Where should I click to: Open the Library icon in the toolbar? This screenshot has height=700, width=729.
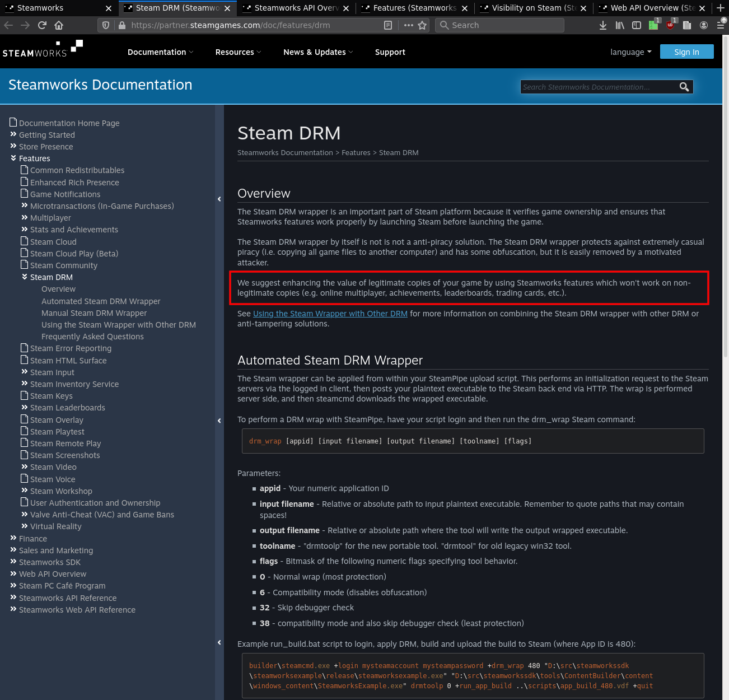coord(620,25)
